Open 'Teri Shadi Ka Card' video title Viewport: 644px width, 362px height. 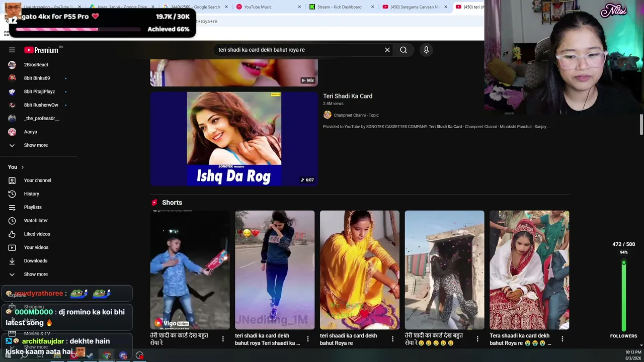pos(348,96)
